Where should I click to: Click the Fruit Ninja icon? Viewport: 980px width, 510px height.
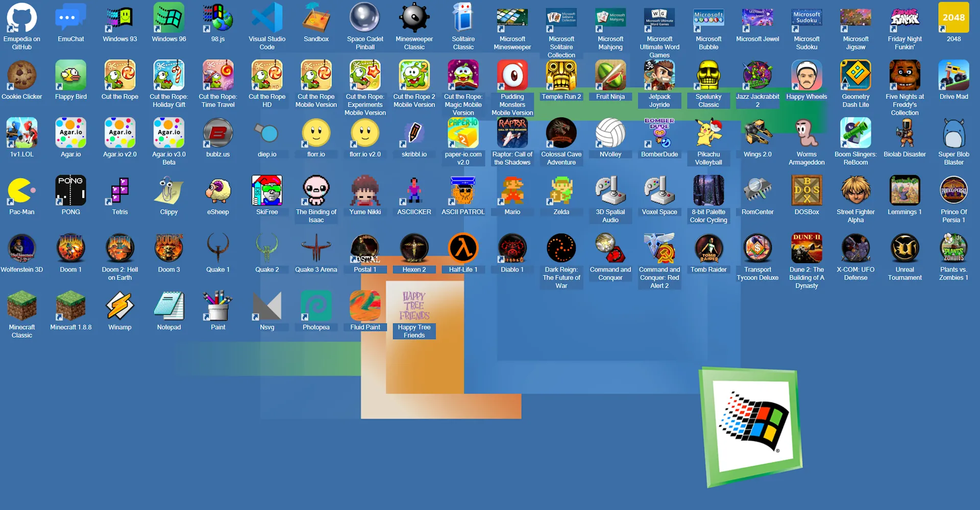coord(610,75)
